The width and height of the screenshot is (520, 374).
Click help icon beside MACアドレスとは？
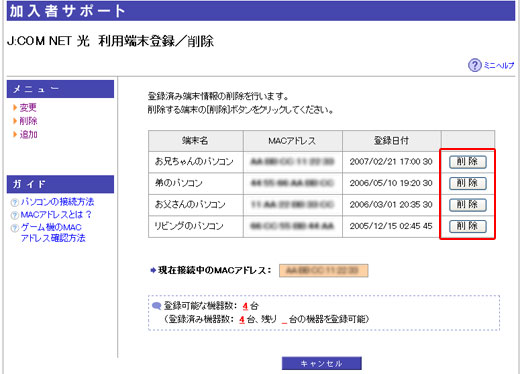(14, 215)
